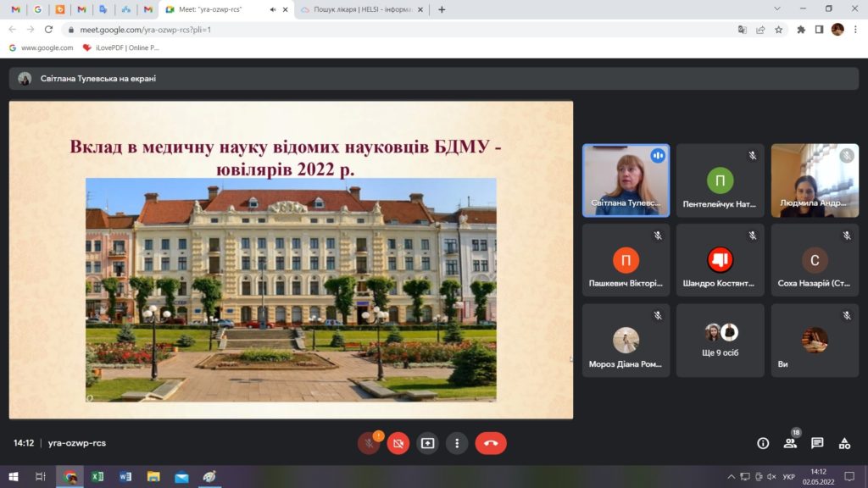This screenshot has height=488, width=868.
Task: Open the Activities shapes icon
Action: click(x=844, y=443)
